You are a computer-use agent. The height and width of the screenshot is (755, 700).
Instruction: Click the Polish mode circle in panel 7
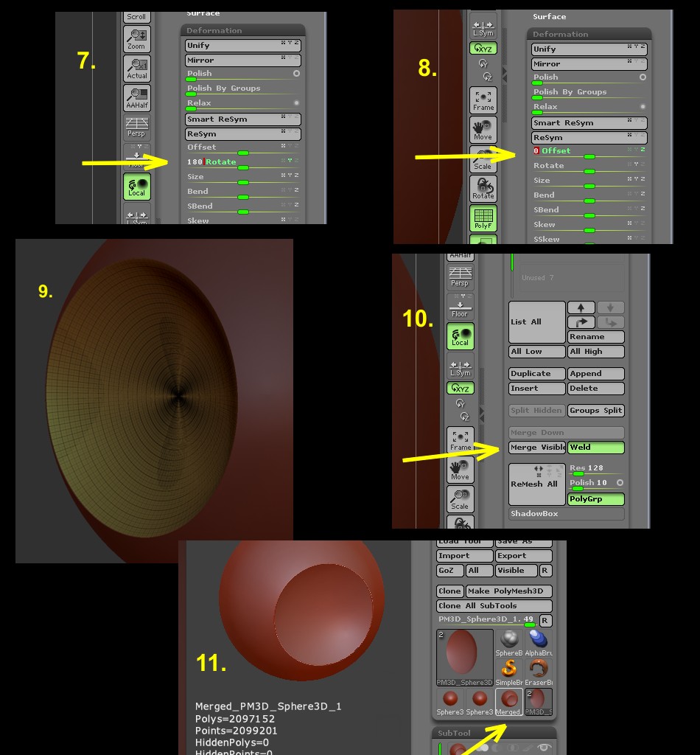[296, 73]
